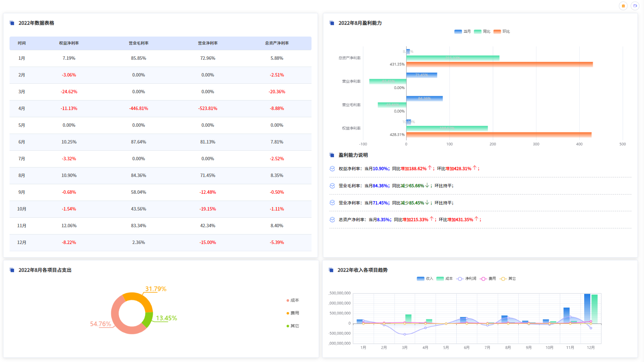The width and height of the screenshot is (644, 362).
Task: Click the blue video camera icon at top right
Action: coord(635,6)
